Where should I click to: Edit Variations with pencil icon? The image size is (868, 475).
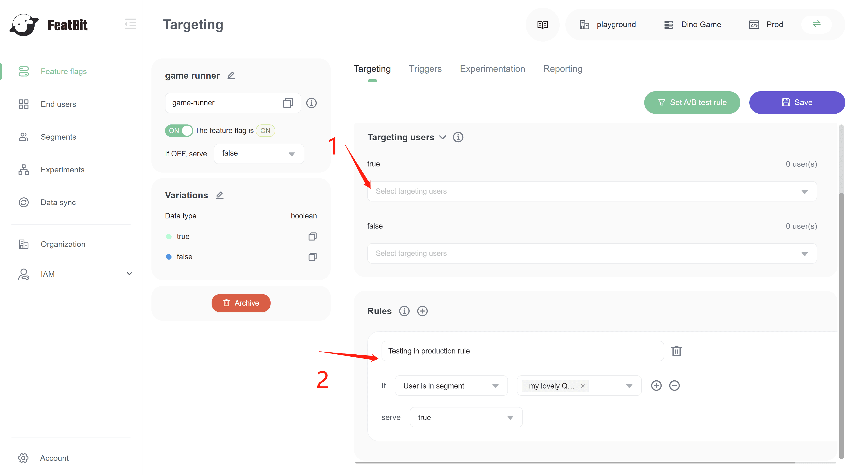click(220, 195)
